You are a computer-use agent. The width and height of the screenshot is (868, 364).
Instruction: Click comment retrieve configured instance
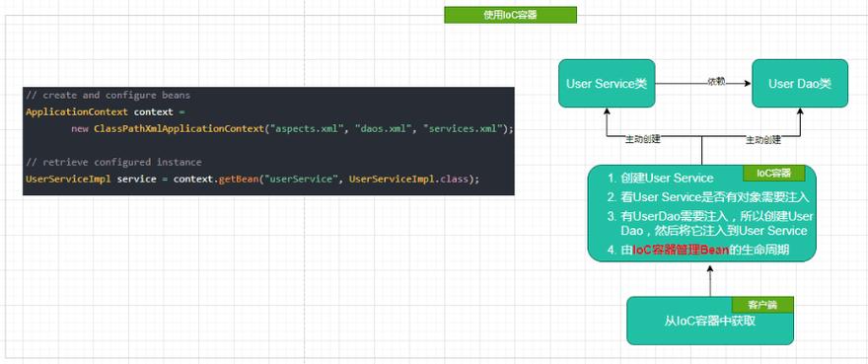[113, 163]
